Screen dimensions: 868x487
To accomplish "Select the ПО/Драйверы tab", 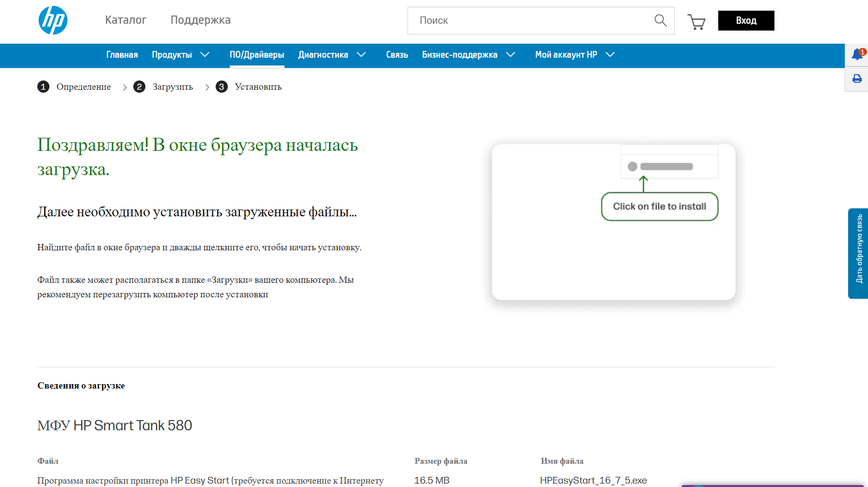I will tap(257, 55).
